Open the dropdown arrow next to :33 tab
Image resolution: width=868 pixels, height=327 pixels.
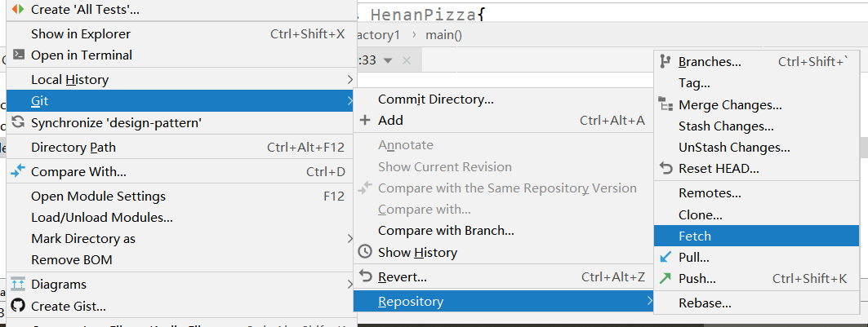tap(388, 60)
